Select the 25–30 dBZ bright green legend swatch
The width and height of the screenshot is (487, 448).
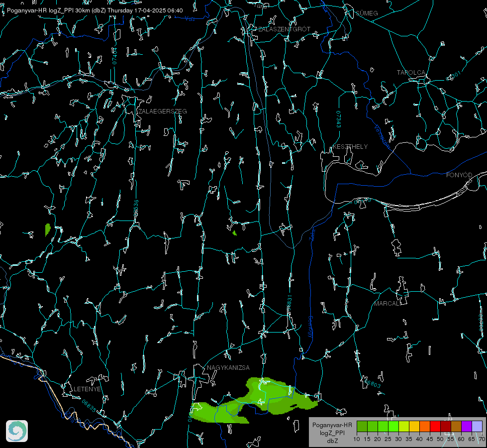click(x=393, y=426)
